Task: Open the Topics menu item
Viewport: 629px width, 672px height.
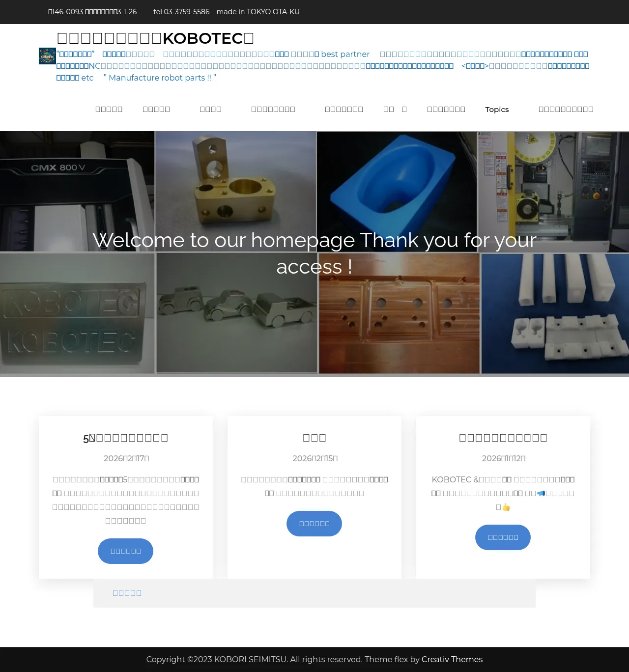Action: [x=496, y=110]
